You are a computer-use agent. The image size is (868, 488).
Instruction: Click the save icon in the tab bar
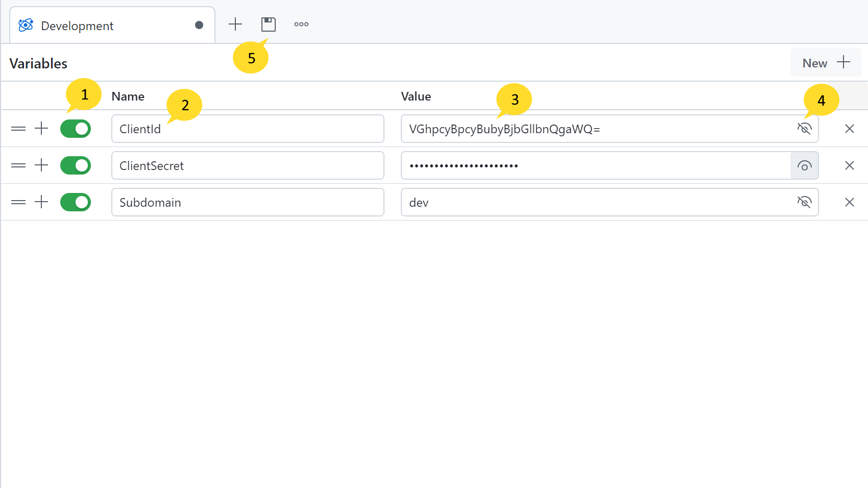coord(268,25)
